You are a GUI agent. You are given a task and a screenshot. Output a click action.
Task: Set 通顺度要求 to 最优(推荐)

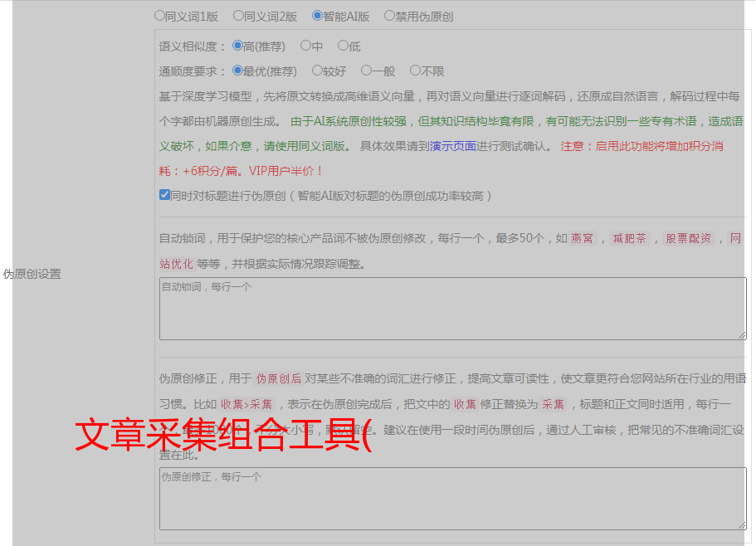pos(237,71)
